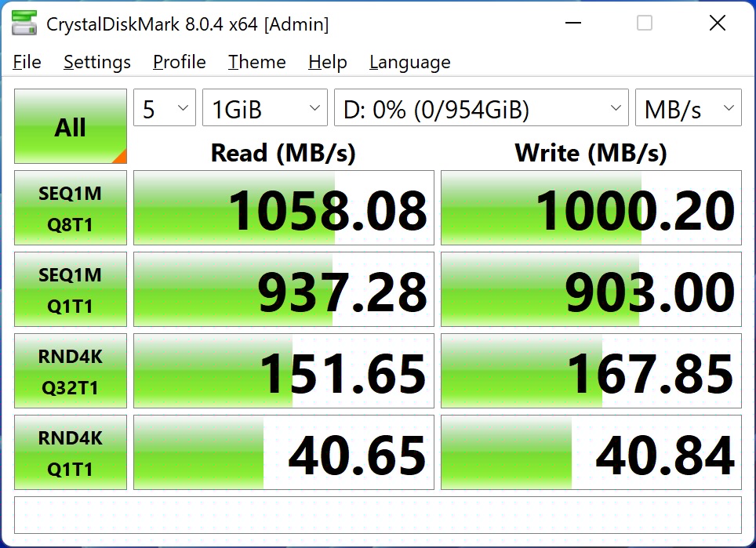
Task: Click the RND4K Q32T1 write value 167.85
Action: click(x=591, y=371)
